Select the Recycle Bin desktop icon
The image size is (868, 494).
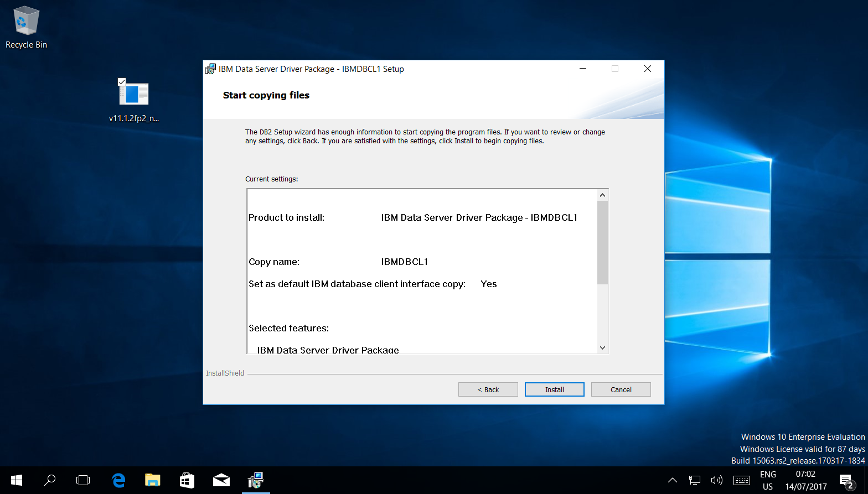[x=26, y=28]
